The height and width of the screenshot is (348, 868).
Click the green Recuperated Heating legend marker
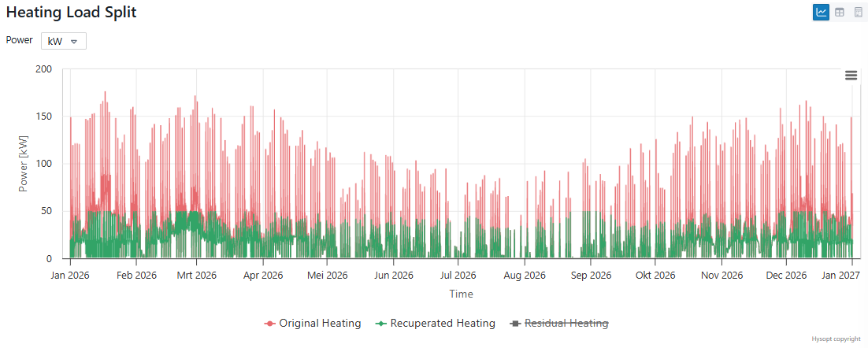pyautogui.click(x=381, y=324)
